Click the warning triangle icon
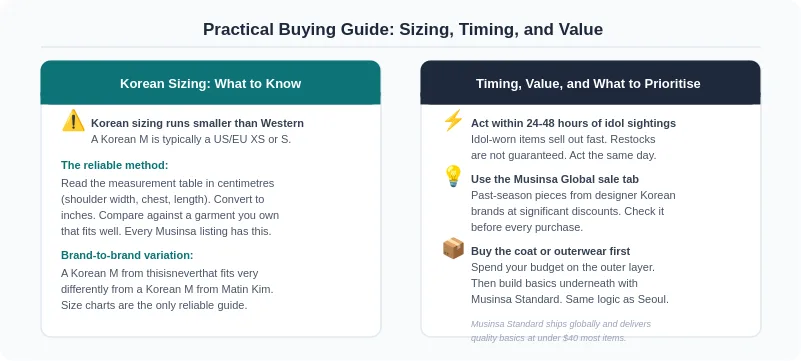This screenshot has height=361, width=801. pyautogui.click(x=74, y=121)
